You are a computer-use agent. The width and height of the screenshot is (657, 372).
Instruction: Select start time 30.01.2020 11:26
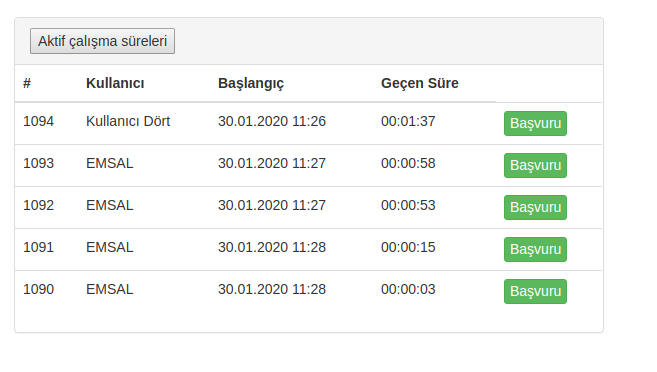(x=272, y=121)
